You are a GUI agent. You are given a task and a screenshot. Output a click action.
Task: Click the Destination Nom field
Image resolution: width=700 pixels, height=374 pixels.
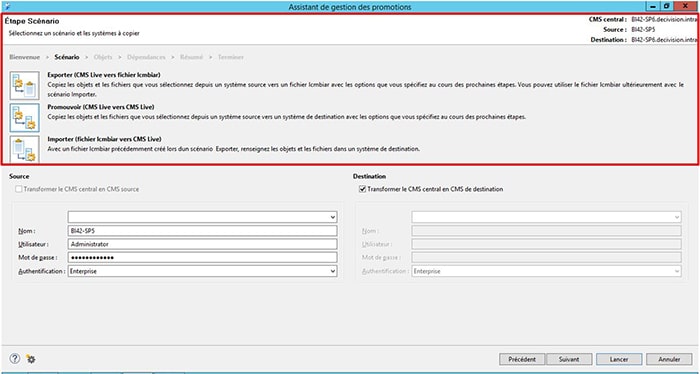point(546,231)
